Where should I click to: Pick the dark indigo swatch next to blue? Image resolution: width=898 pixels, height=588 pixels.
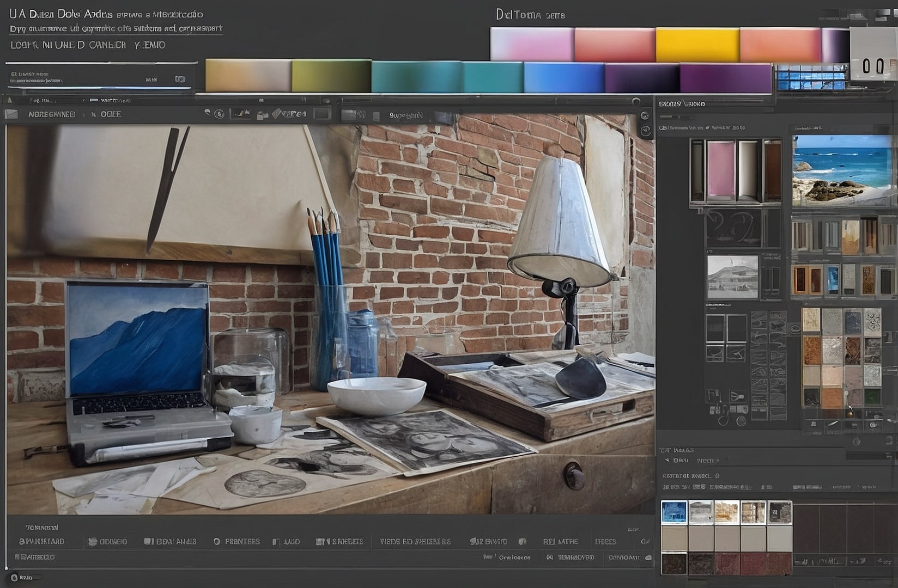[642, 78]
